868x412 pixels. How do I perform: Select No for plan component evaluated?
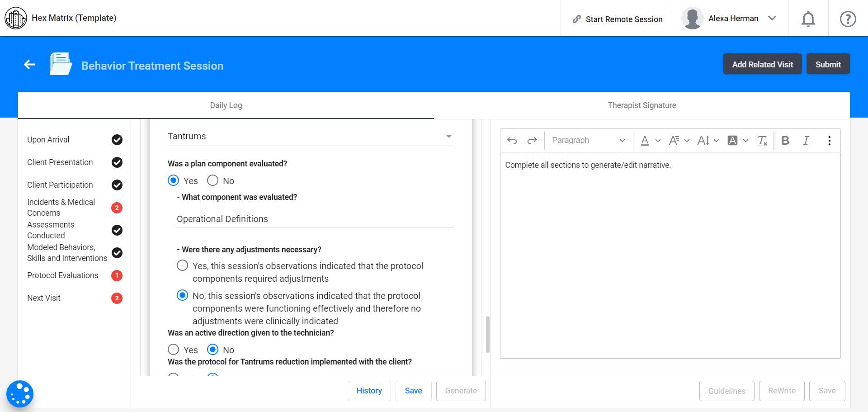213,181
